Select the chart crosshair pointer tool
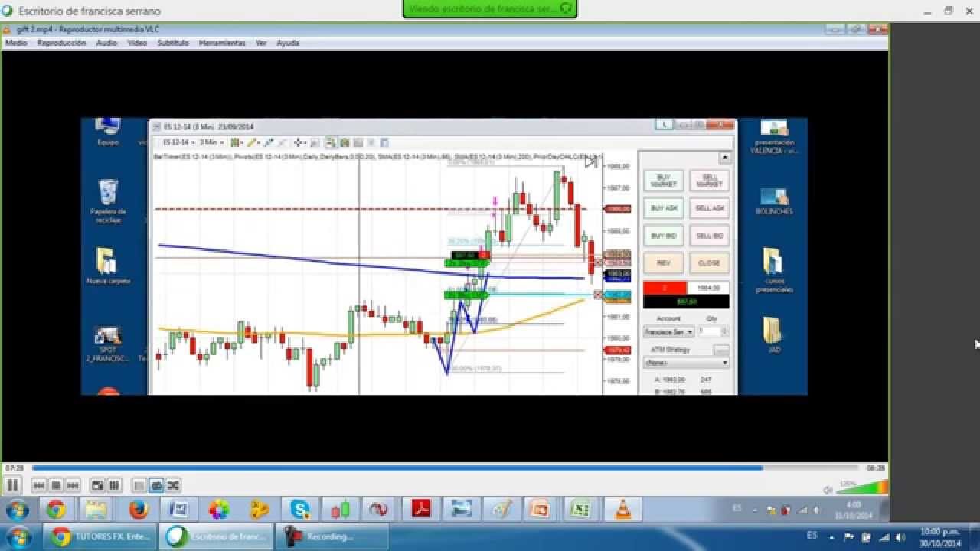 point(299,142)
